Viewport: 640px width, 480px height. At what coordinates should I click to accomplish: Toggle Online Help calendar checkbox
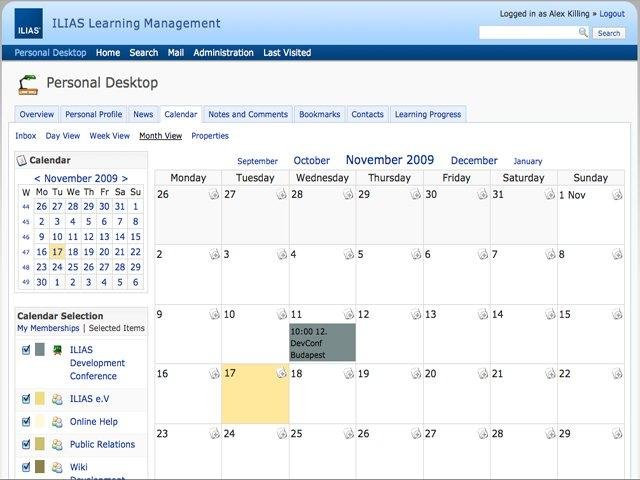[x=26, y=422]
